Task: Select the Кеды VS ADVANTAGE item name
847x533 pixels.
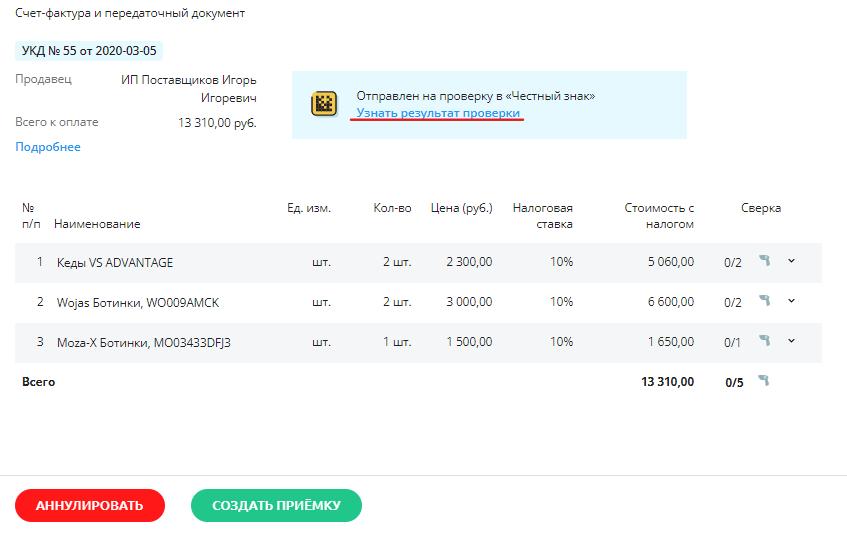Action: pos(115,262)
